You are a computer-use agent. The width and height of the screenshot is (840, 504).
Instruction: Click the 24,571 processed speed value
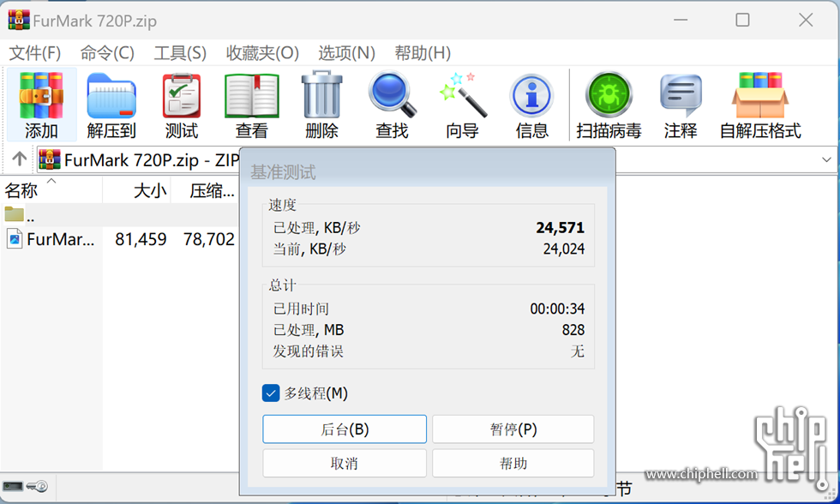pyautogui.click(x=561, y=228)
